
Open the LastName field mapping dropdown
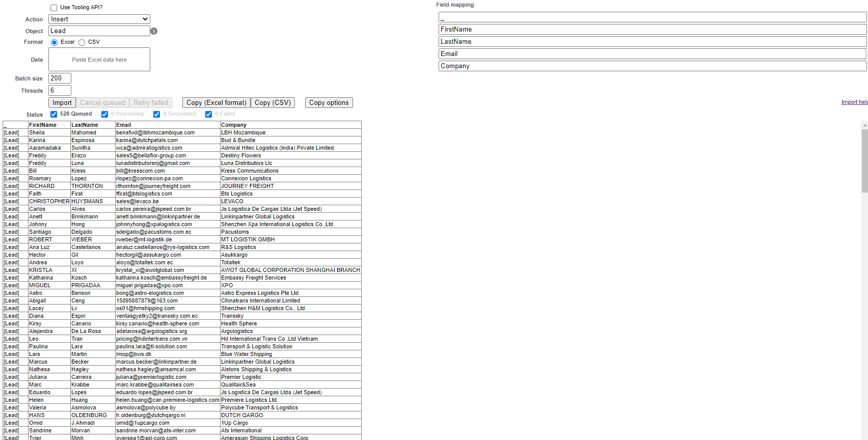click(x=653, y=42)
